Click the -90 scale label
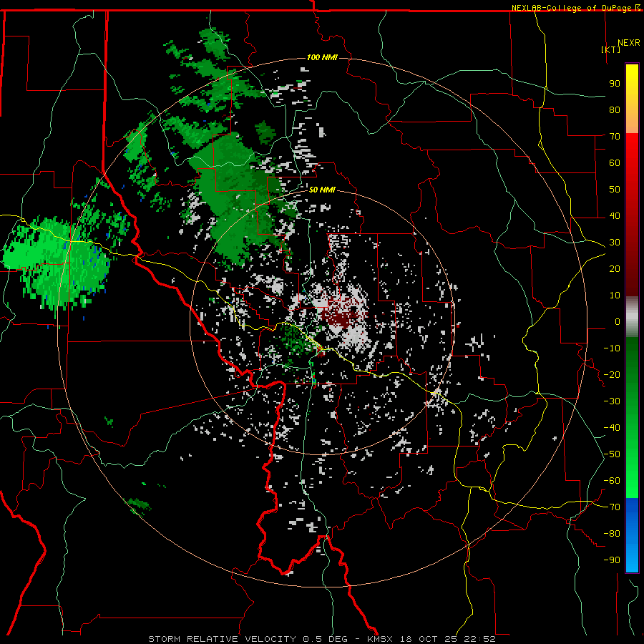Screen dimensions: 644x644 [x=612, y=560]
